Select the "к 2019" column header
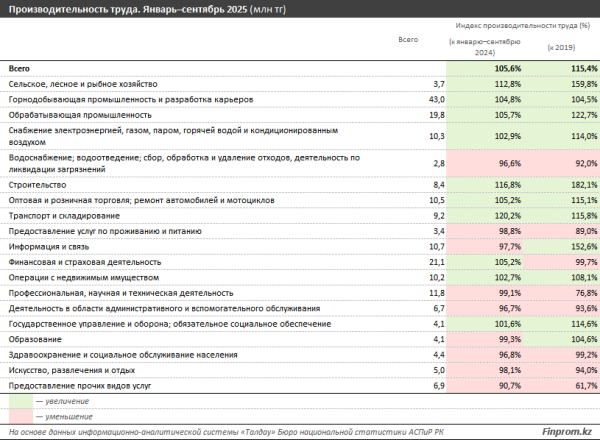Screen dimensions: 600x440 click(x=561, y=47)
